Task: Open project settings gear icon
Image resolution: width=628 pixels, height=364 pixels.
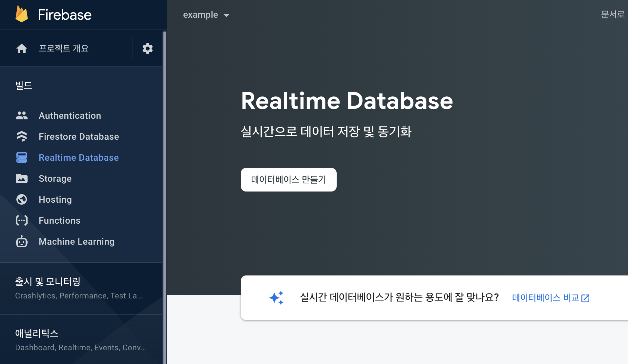Action: pyautogui.click(x=148, y=49)
